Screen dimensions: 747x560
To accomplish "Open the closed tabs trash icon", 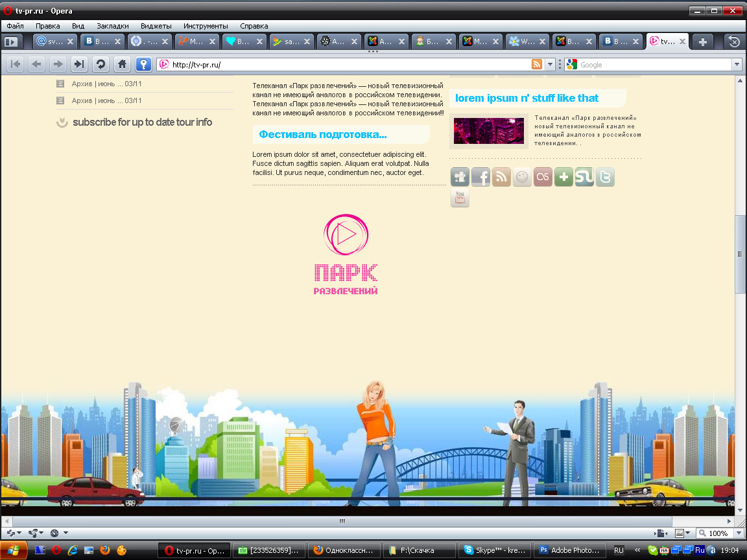I will [734, 42].
